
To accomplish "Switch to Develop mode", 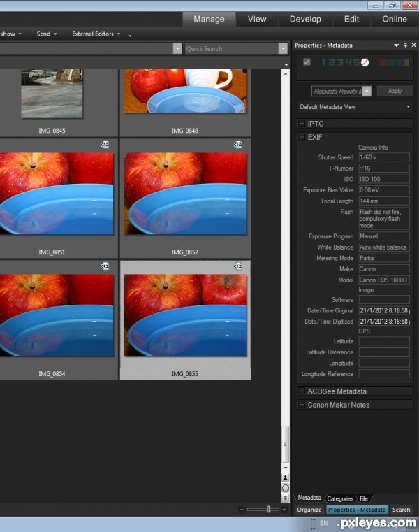I will tap(305, 19).
